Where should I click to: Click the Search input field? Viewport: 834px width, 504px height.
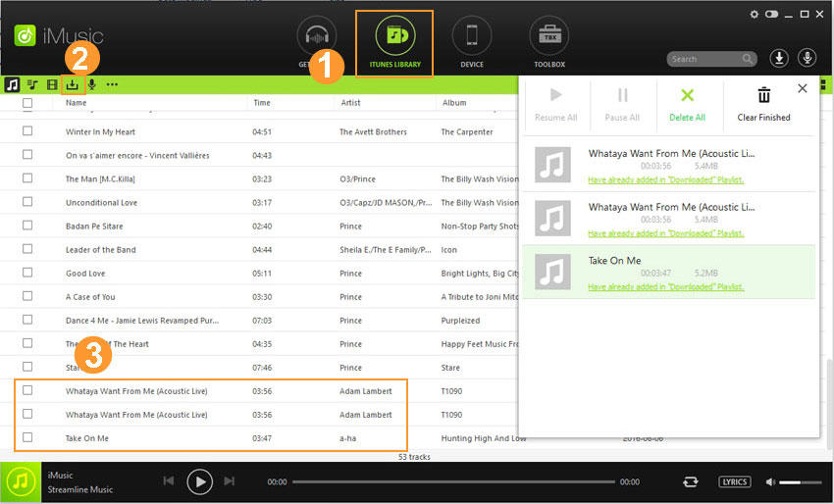coord(705,59)
